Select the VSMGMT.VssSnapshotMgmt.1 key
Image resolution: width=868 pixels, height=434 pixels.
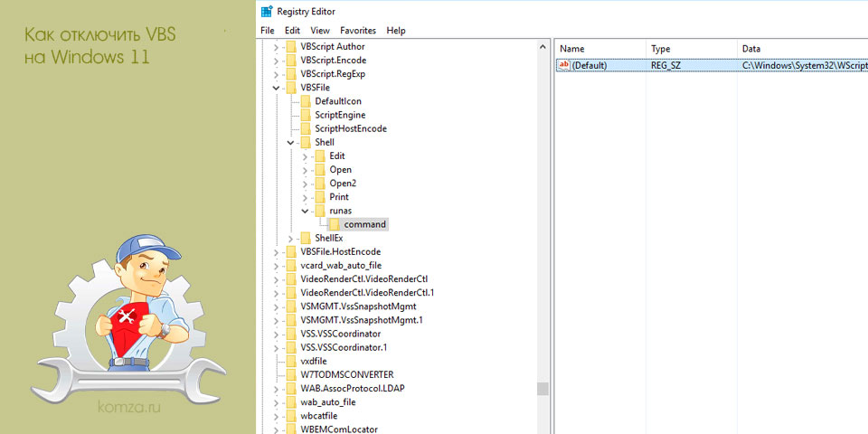[x=362, y=320]
